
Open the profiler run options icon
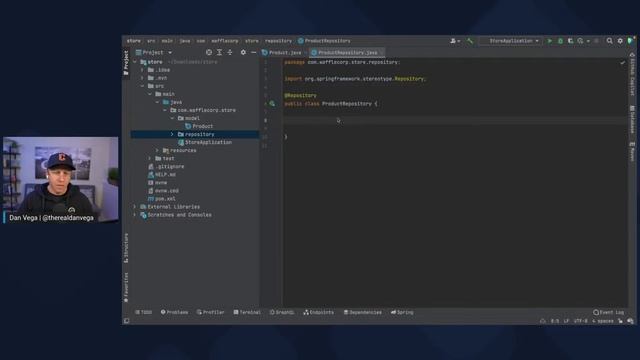coord(580,41)
